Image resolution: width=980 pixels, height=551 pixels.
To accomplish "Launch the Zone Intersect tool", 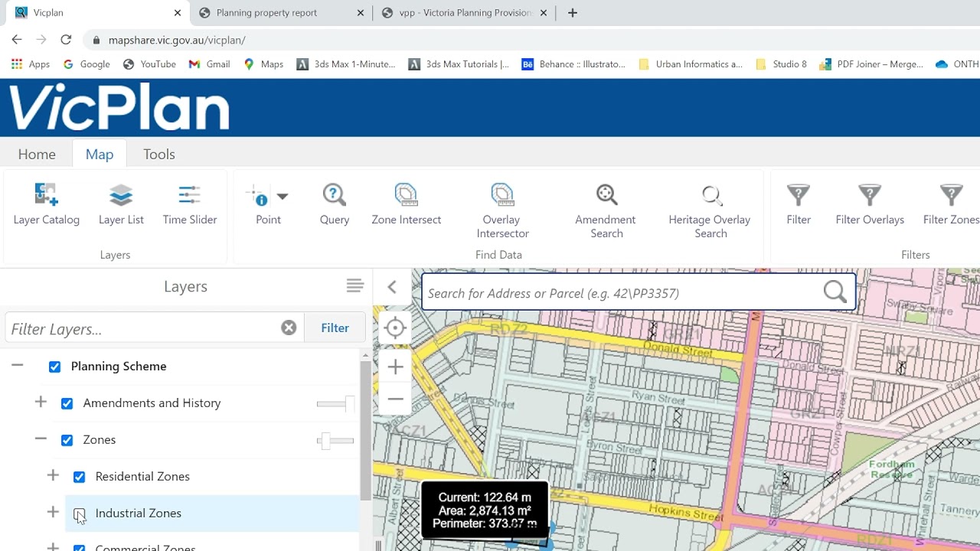I will tap(407, 204).
